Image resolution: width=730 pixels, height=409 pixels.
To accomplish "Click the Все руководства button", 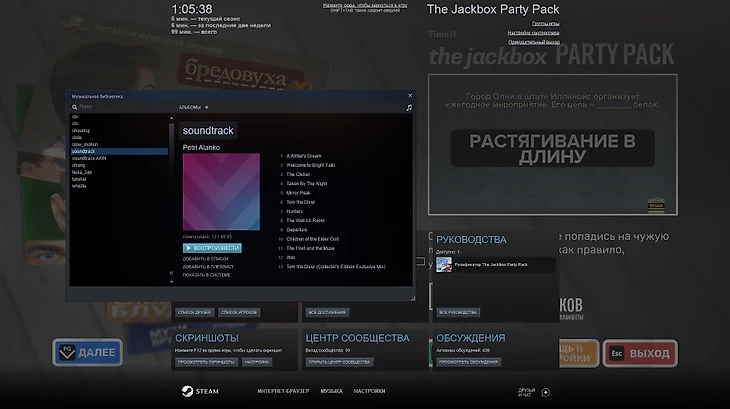I will (458, 312).
